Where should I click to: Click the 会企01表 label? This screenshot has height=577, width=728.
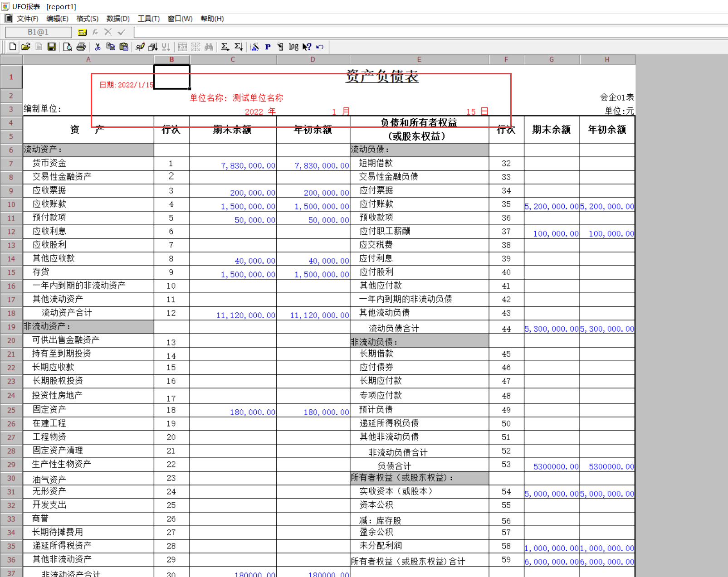[x=617, y=97]
